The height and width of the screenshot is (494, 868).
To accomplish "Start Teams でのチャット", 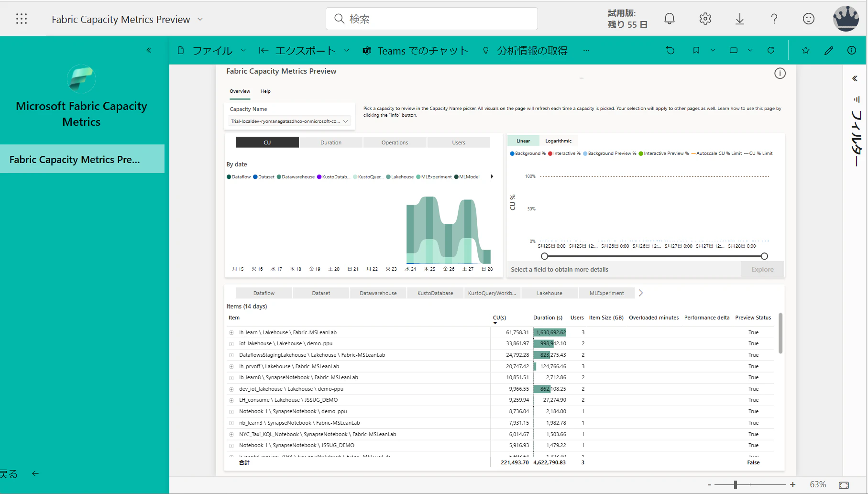I will pyautogui.click(x=416, y=50).
